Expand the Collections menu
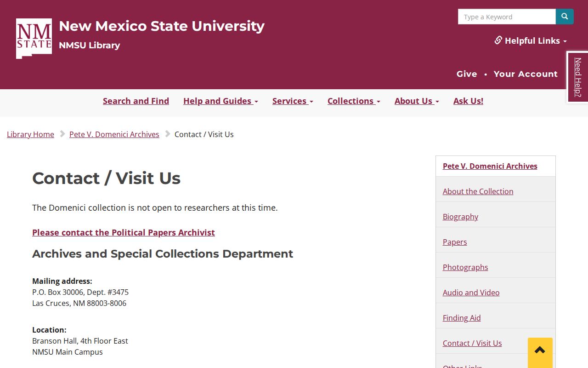This screenshot has width=588, height=368. click(x=354, y=101)
